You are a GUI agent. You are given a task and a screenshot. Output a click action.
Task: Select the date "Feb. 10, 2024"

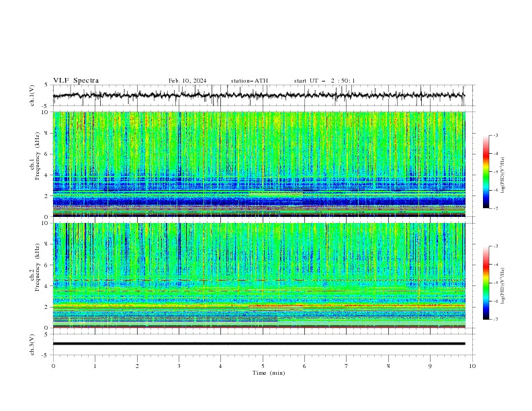click(x=187, y=81)
